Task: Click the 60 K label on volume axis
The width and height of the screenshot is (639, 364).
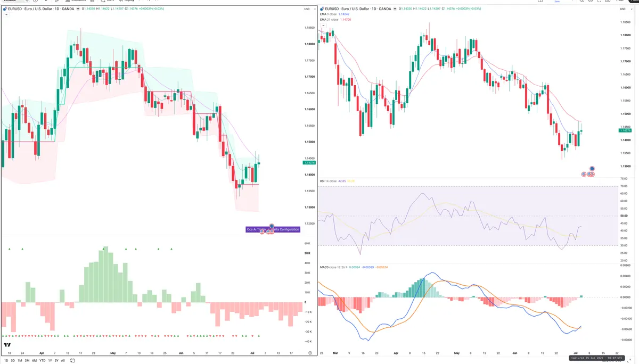Action: pyautogui.click(x=307, y=243)
